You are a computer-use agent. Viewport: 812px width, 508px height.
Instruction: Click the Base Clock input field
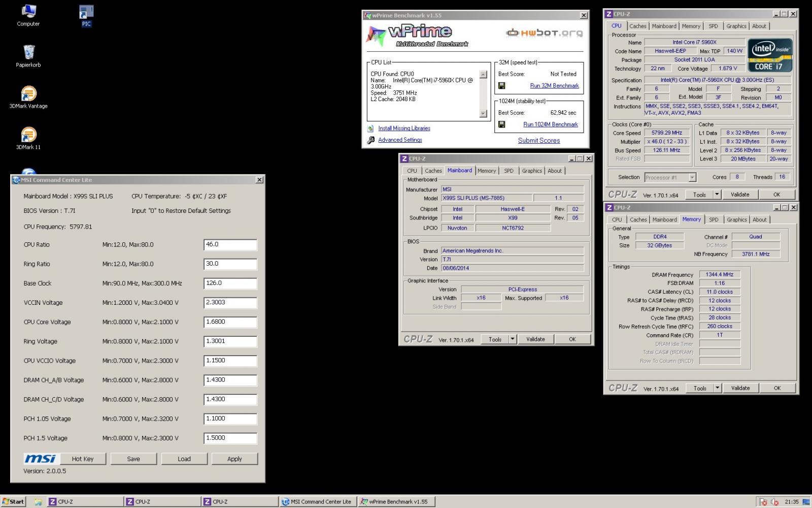click(x=230, y=283)
